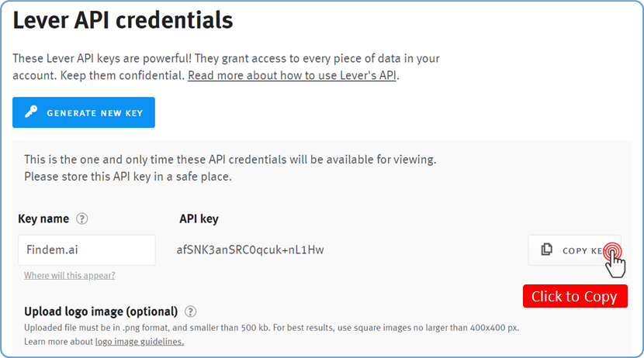644x358 pixels.
Task: Click the help icon beside Key name
Action: pyautogui.click(x=82, y=219)
